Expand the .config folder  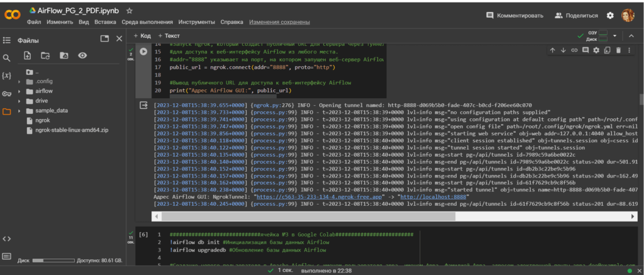coord(19,81)
